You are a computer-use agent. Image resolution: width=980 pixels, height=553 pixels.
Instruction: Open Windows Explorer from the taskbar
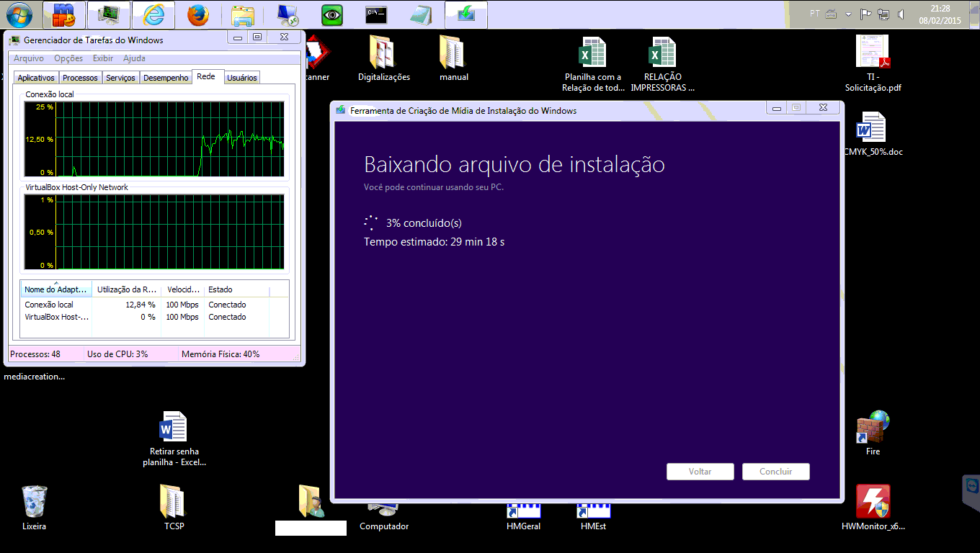[243, 14]
